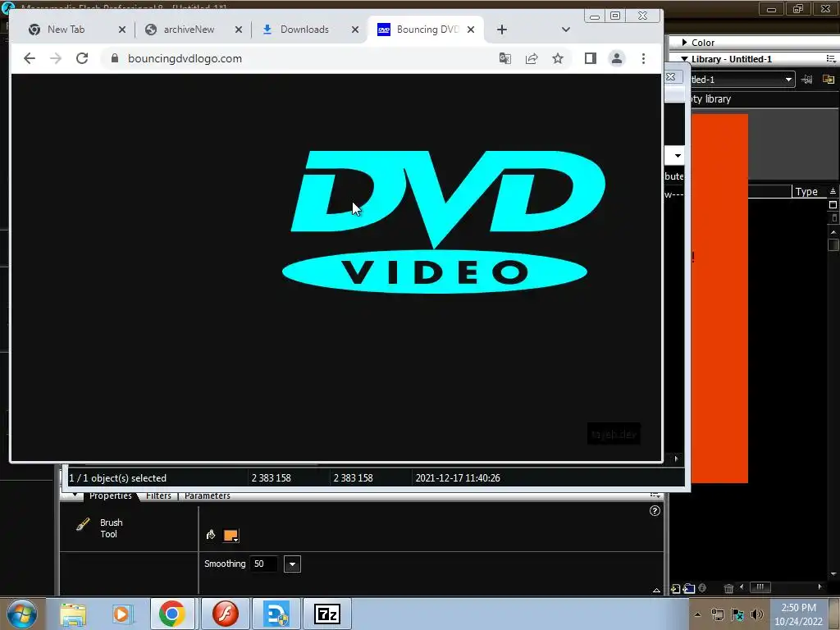The image size is (840, 630).
Task: Open the 7-Zip taskbar button
Action: [x=327, y=614]
